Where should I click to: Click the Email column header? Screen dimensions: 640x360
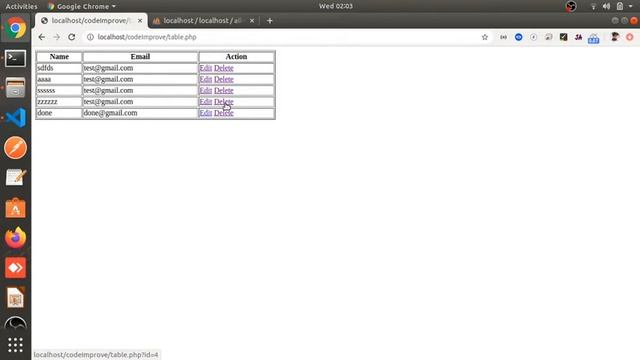pyautogui.click(x=140, y=57)
